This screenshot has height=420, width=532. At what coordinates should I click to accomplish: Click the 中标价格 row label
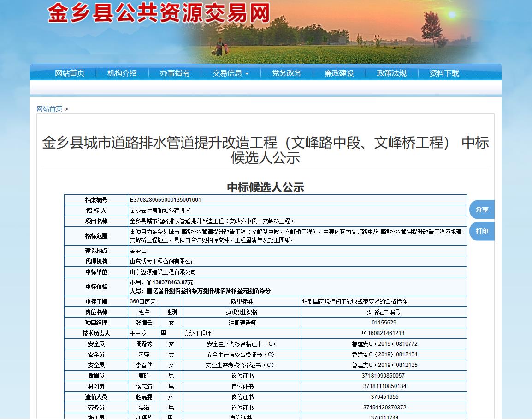(x=96, y=287)
